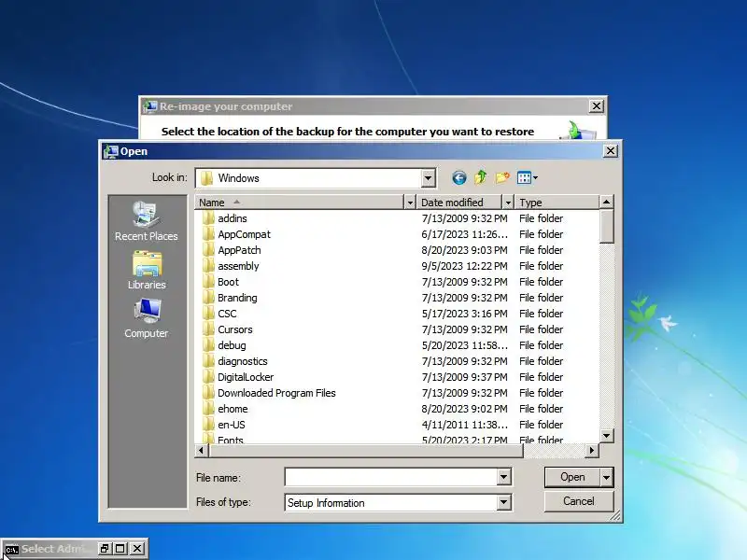This screenshot has height=560, width=747.
Task: Sort by the Type column header
Action: (557, 203)
